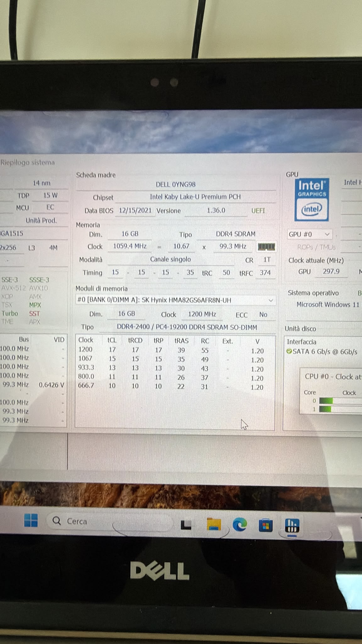
Task: Select the HWiNFO taskbar icon
Action: click(x=292, y=525)
